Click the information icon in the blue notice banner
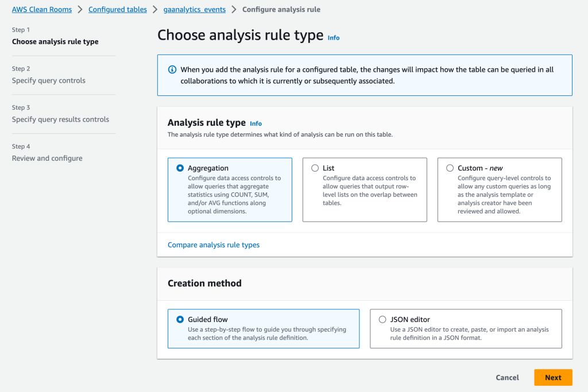 [x=172, y=68]
